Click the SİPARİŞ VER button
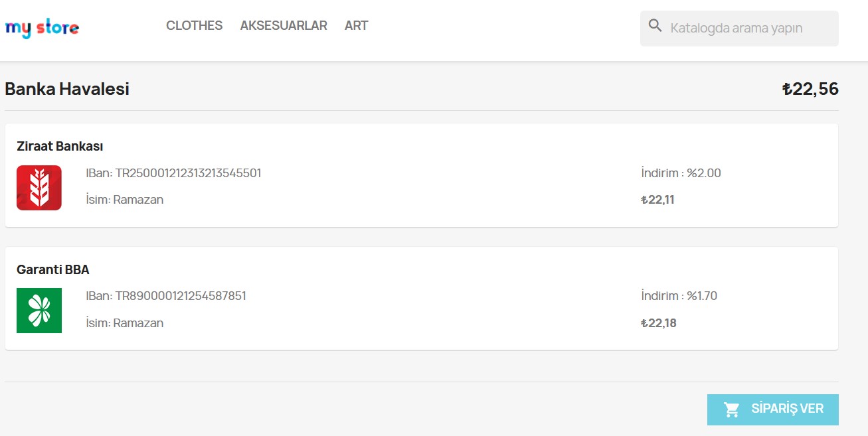868x436 pixels. point(773,409)
